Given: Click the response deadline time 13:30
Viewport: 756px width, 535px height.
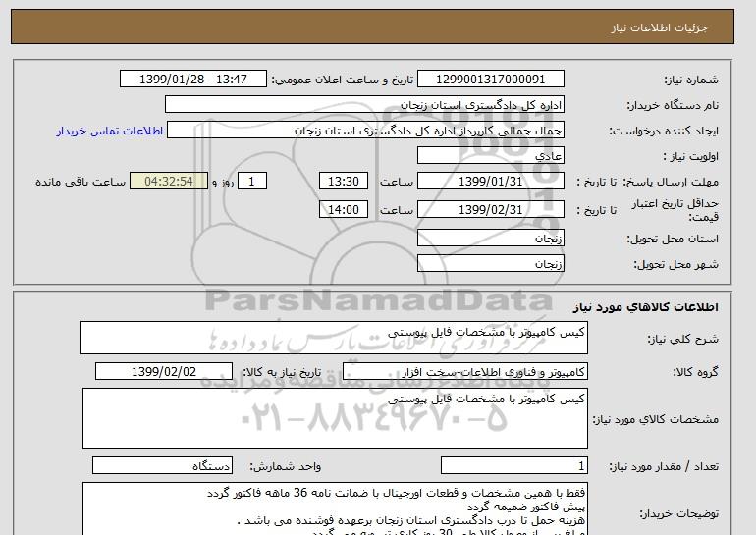Looking at the screenshot, I should click(344, 182).
